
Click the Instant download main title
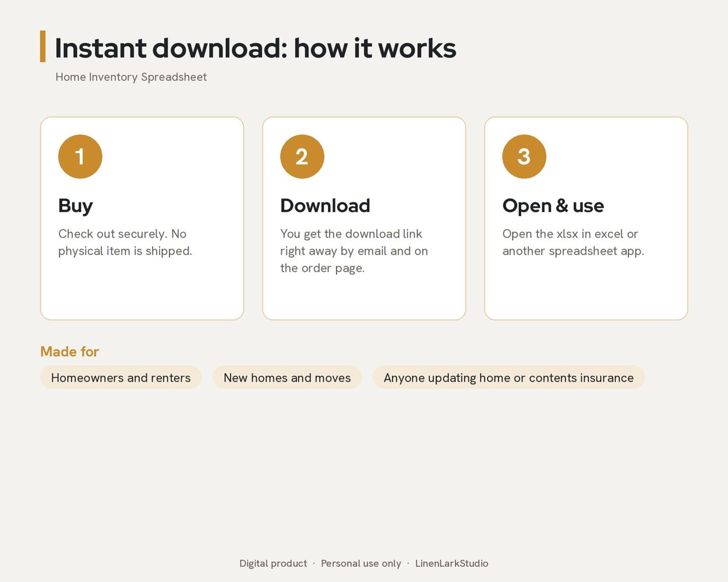pyautogui.click(x=255, y=48)
